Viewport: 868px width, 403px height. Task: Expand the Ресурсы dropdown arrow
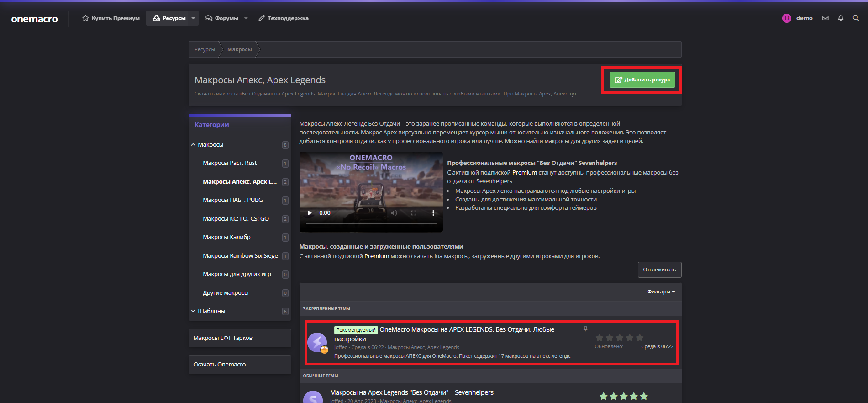[x=193, y=18]
